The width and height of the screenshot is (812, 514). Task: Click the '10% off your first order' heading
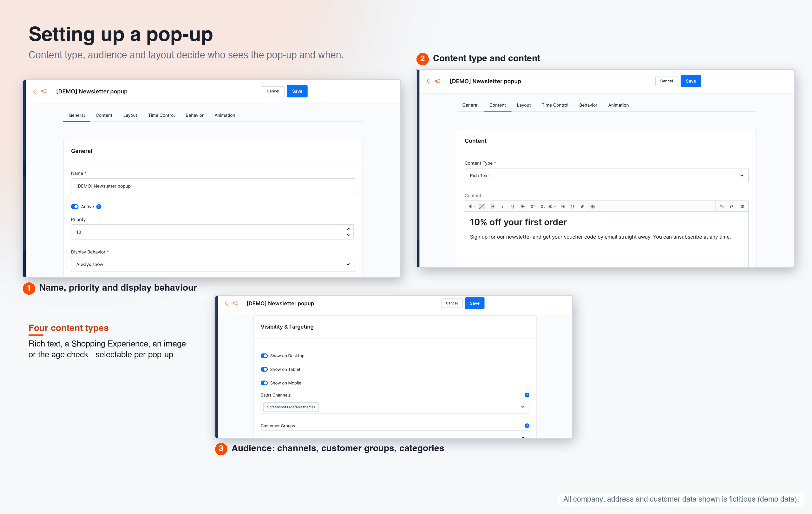click(x=518, y=222)
